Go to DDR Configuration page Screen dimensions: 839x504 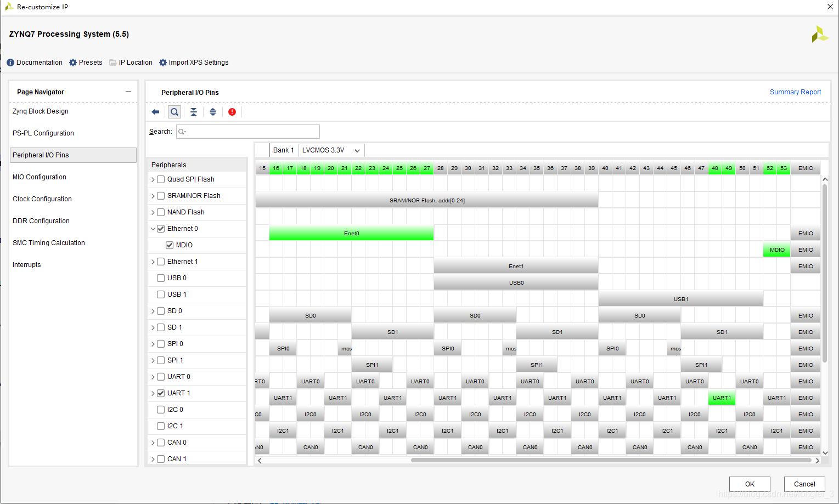tap(41, 221)
